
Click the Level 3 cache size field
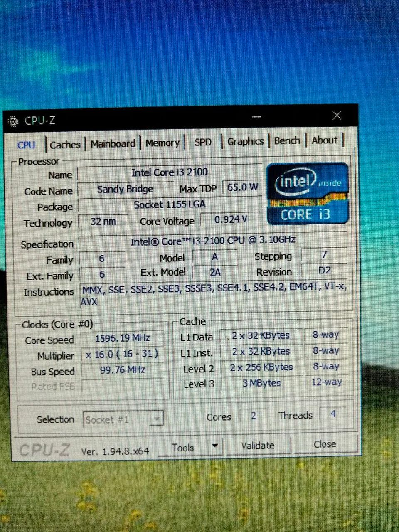pyautogui.click(x=261, y=383)
